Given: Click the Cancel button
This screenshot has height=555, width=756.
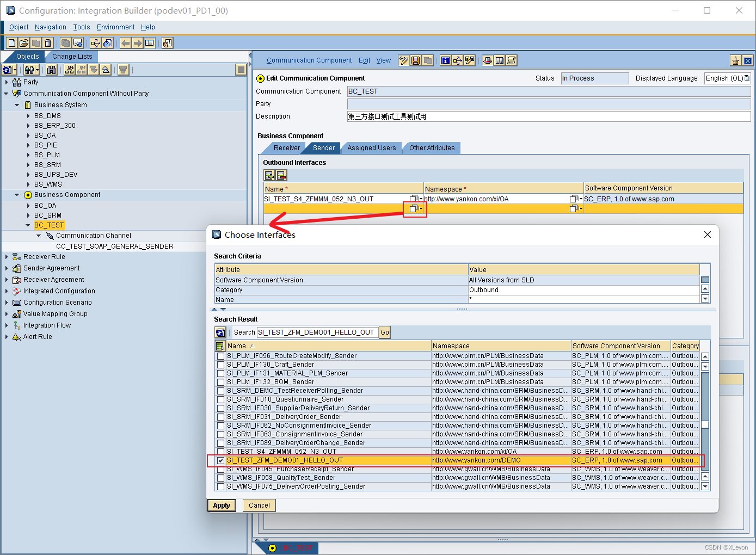Looking at the screenshot, I should (x=259, y=505).
